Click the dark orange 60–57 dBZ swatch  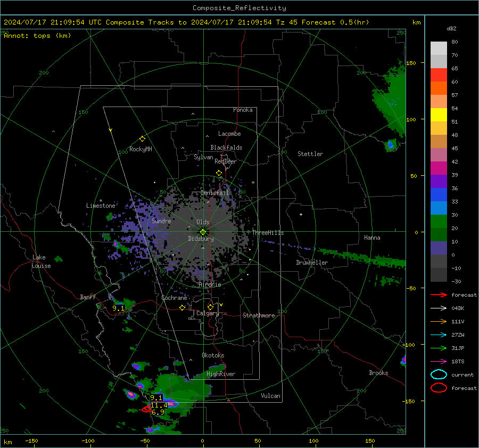(x=439, y=88)
